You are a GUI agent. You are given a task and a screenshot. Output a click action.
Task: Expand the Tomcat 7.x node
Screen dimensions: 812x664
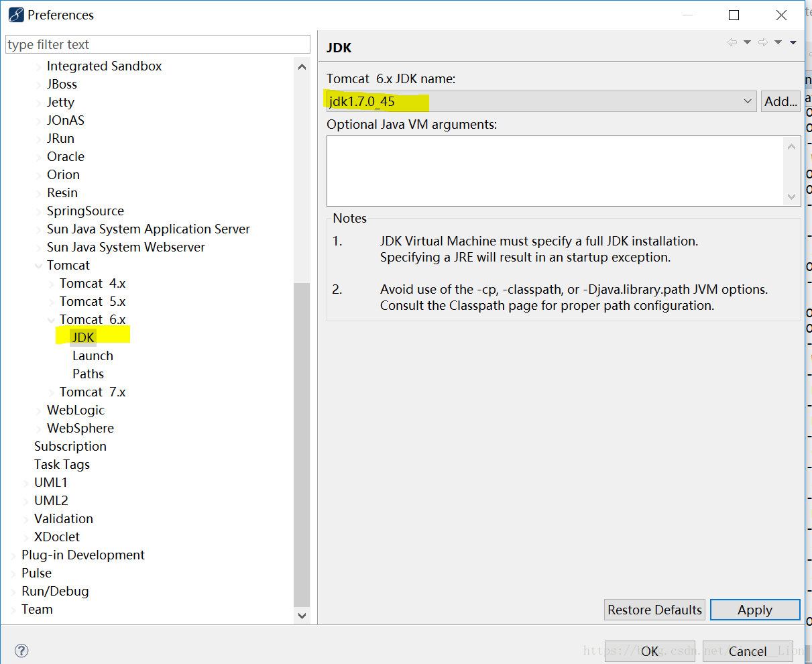point(52,392)
